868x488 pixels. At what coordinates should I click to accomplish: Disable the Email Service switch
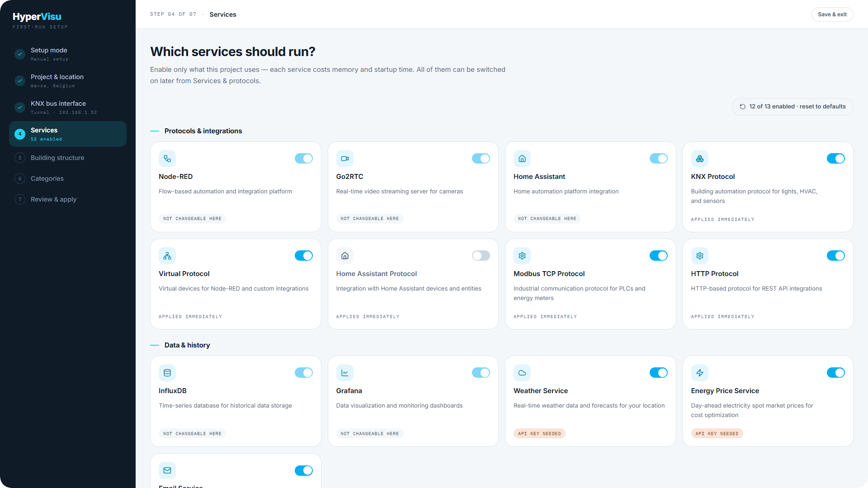coord(304,470)
